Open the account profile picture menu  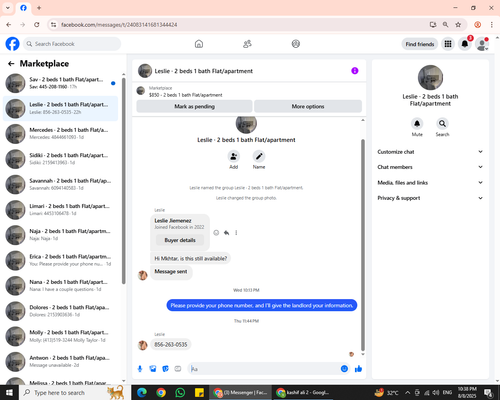pyautogui.click(x=482, y=44)
